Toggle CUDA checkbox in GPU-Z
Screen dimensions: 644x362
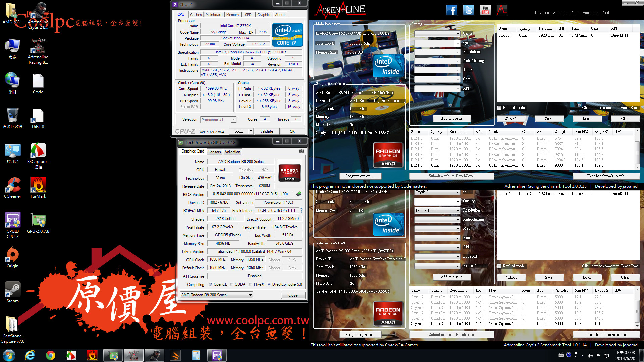(232, 284)
